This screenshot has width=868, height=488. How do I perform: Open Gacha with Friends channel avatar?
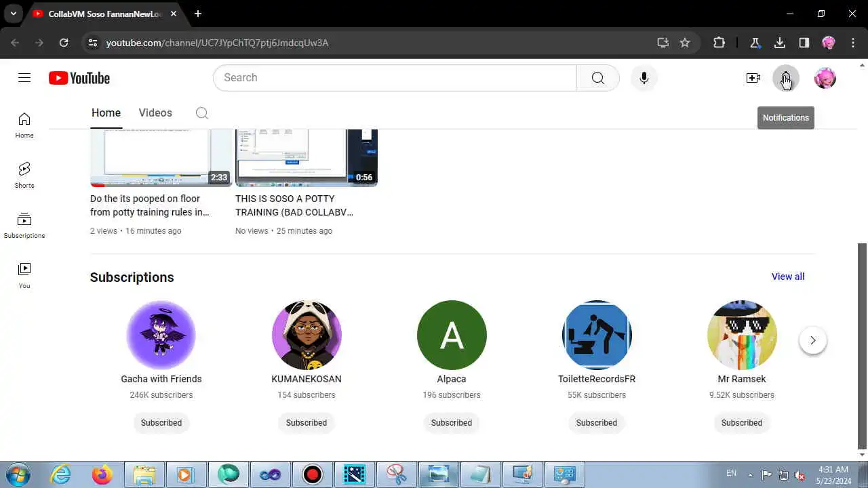coord(161,335)
